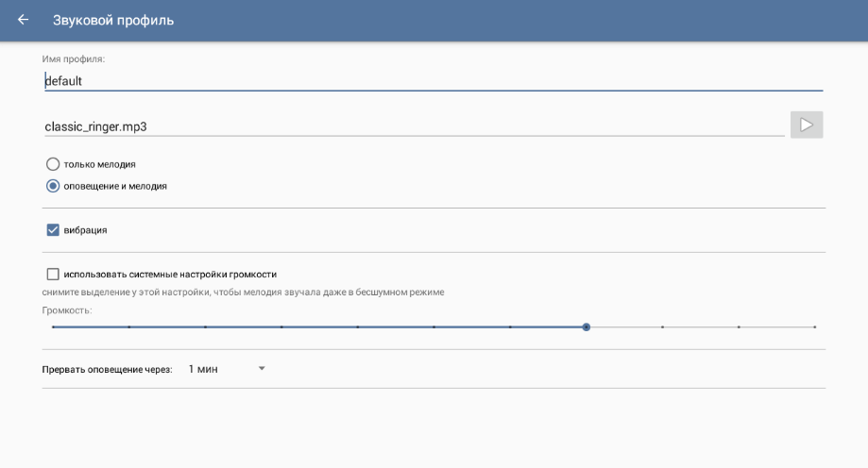868x468 pixels.
Task: Open the ringtone file field classic_ringer.mp3
Action: click(415, 126)
